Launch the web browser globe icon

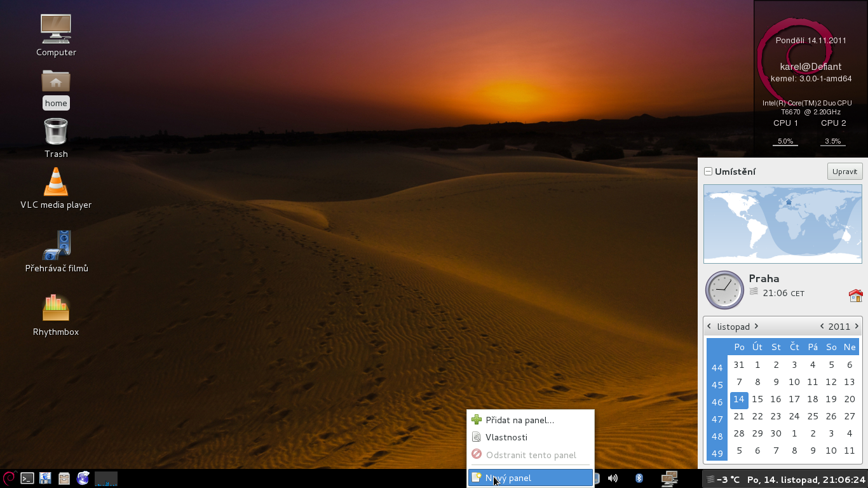(x=83, y=478)
